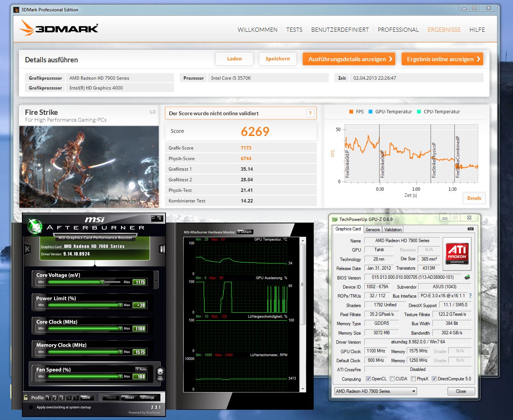
Task: Open the HILFE tab
Action: [x=477, y=29]
